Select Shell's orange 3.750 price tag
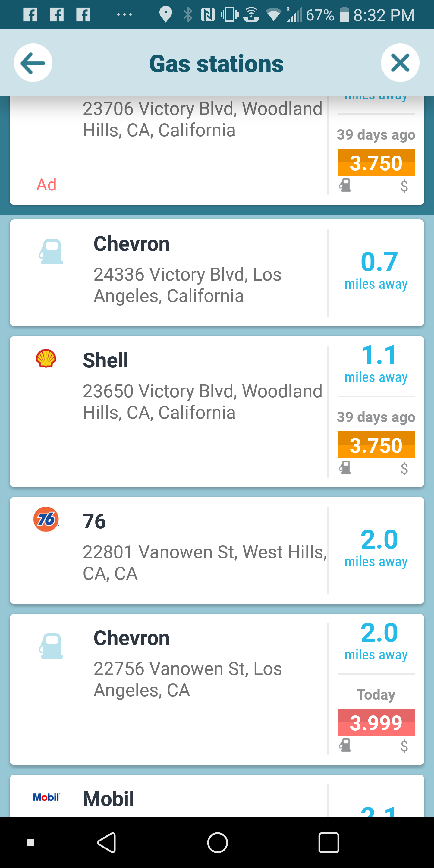This screenshot has width=434, height=868. pyautogui.click(x=376, y=445)
